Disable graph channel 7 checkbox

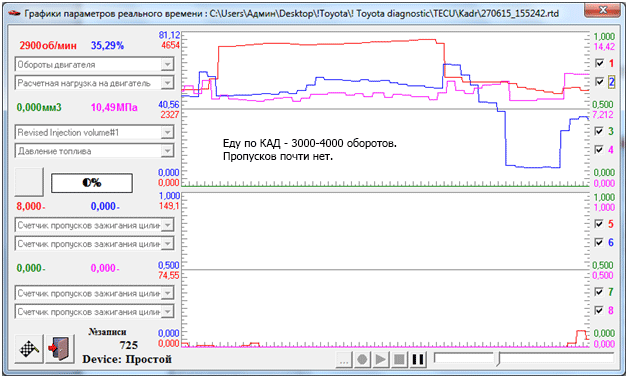[x=599, y=292]
